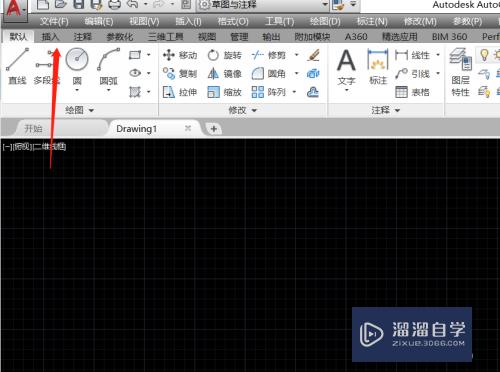
Task: Select the 旋转 (Rotate) tool
Action: pyautogui.click(x=224, y=55)
